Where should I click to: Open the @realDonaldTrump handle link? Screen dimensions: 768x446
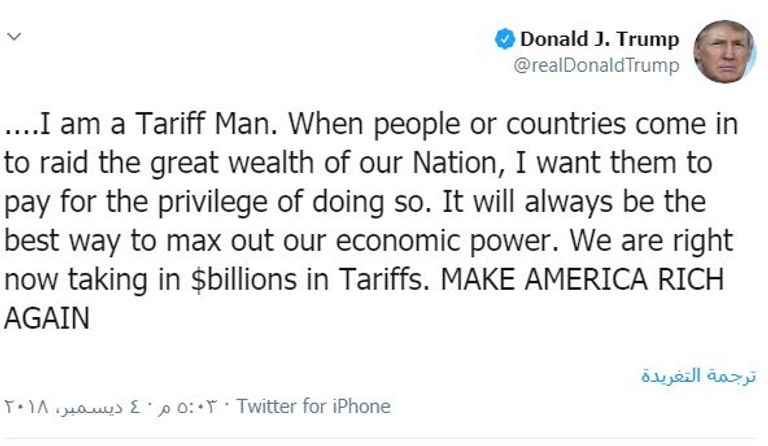pyautogui.click(x=596, y=66)
